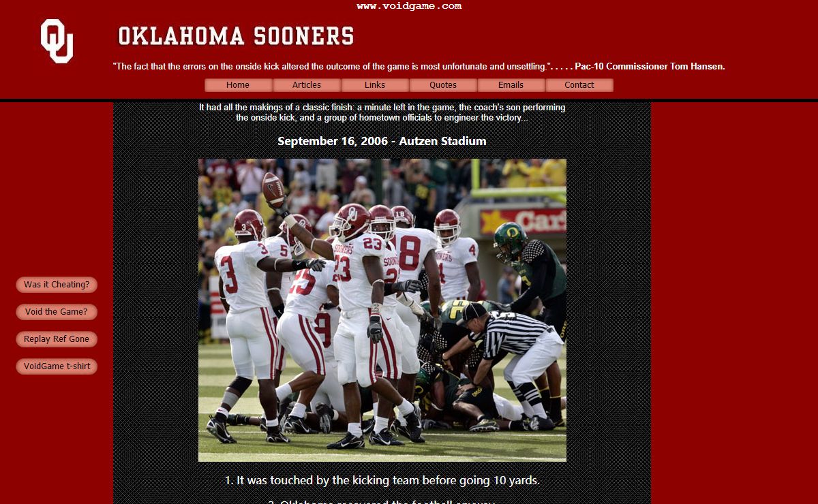The width and height of the screenshot is (818, 504).
Task: Click the Contact navigation button
Action: [x=579, y=85]
